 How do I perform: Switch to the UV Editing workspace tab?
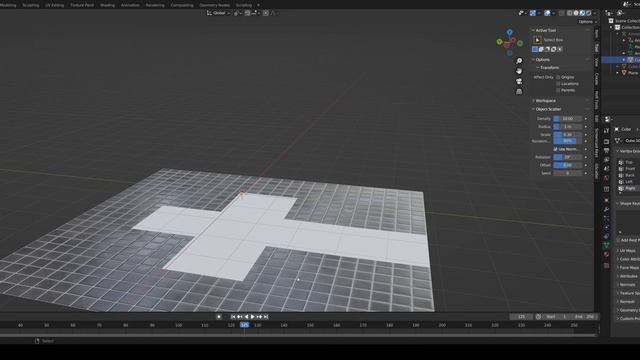(54, 5)
